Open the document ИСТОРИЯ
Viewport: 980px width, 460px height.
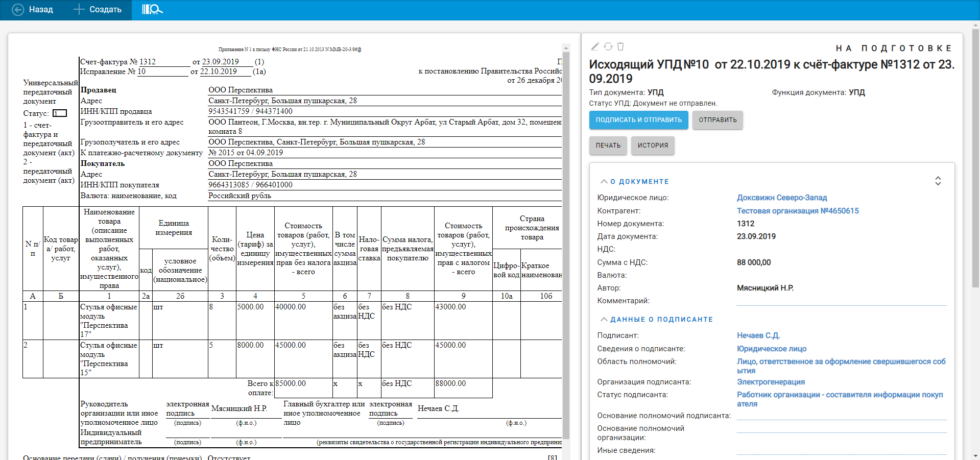(x=653, y=146)
